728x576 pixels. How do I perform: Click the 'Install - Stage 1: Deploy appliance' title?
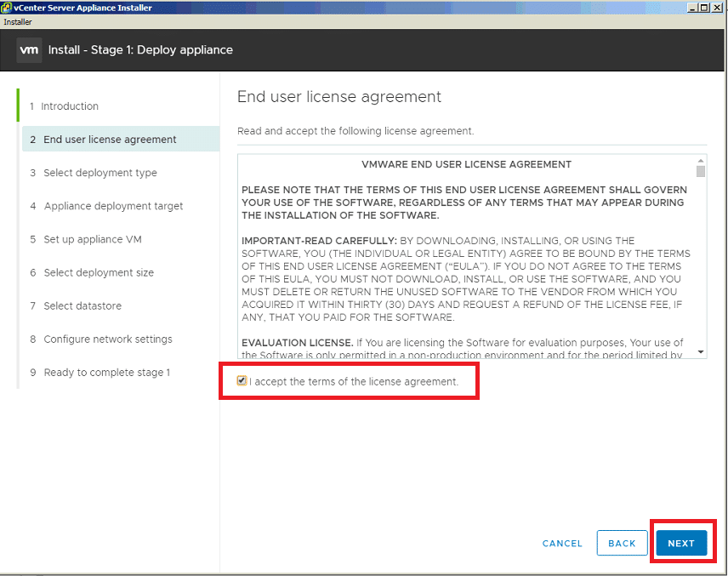[140, 49]
